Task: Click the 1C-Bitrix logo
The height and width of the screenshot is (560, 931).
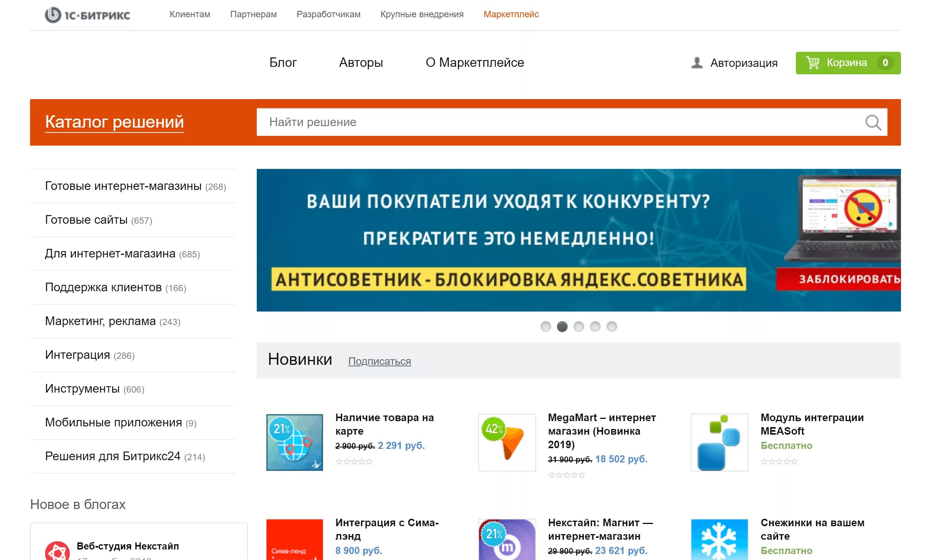Action: click(87, 15)
